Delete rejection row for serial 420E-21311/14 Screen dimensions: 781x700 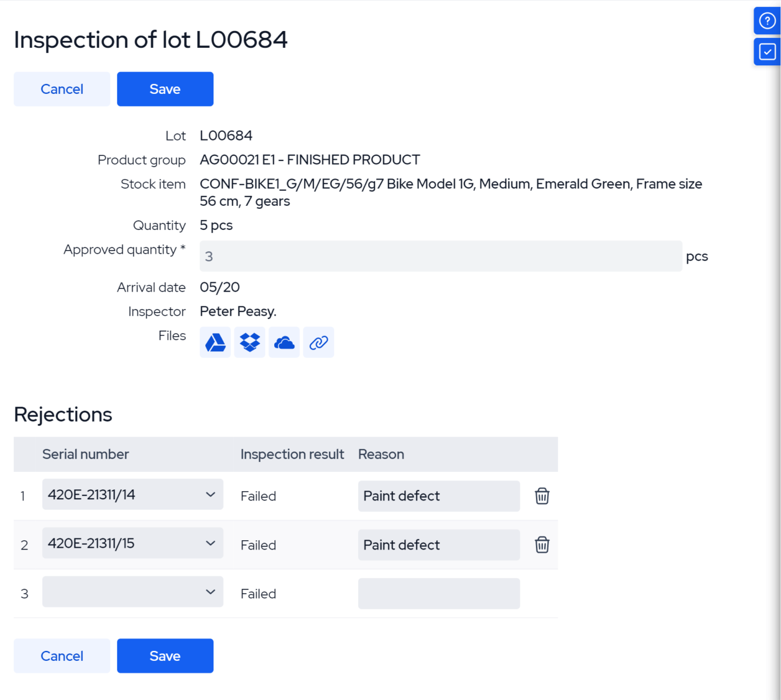(x=541, y=496)
